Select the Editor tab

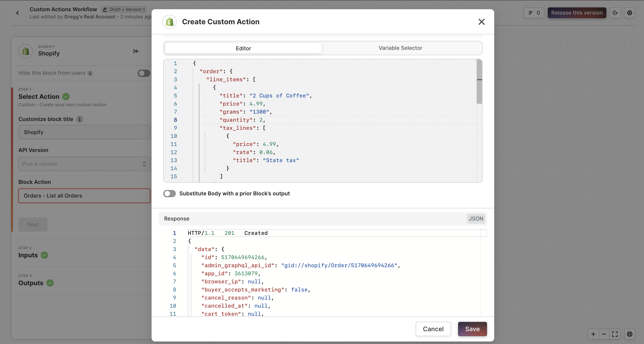tap(243, 48)
